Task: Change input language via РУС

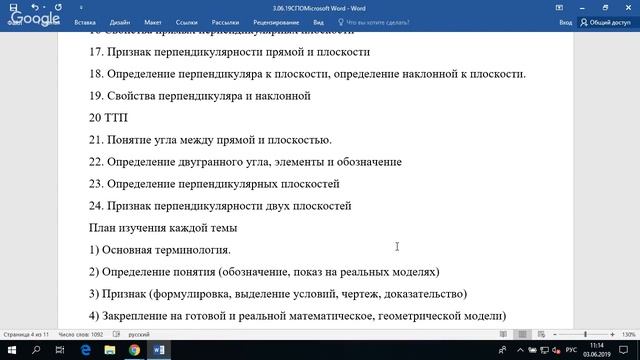Action: [x=571, y=350]
